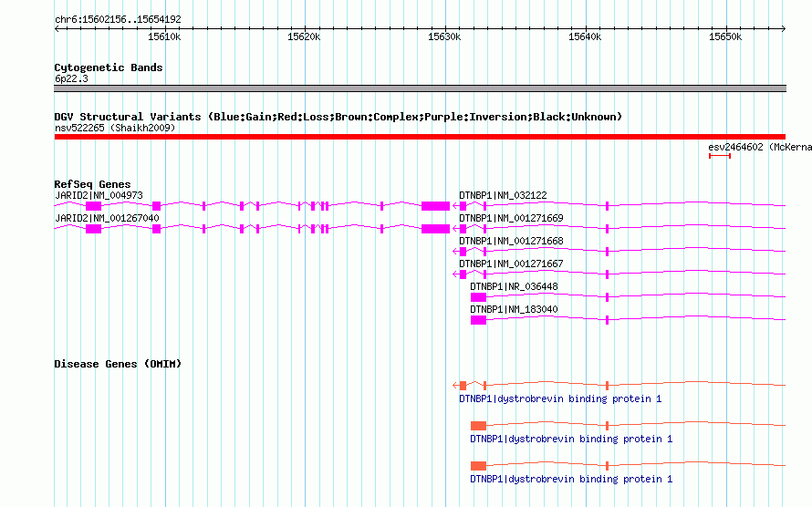Open JARID2|NM_004973 transcript label

tap(99, 195)
